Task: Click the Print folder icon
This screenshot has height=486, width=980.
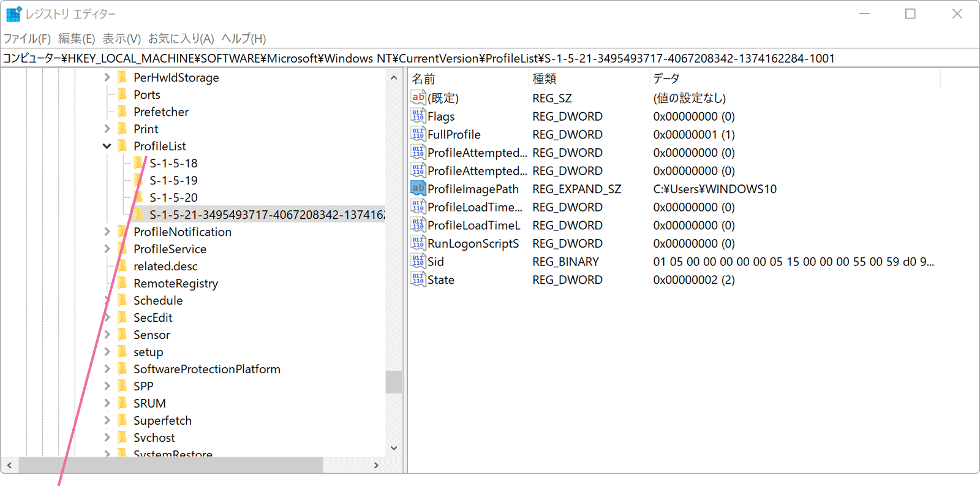Action: pos(122,129)
